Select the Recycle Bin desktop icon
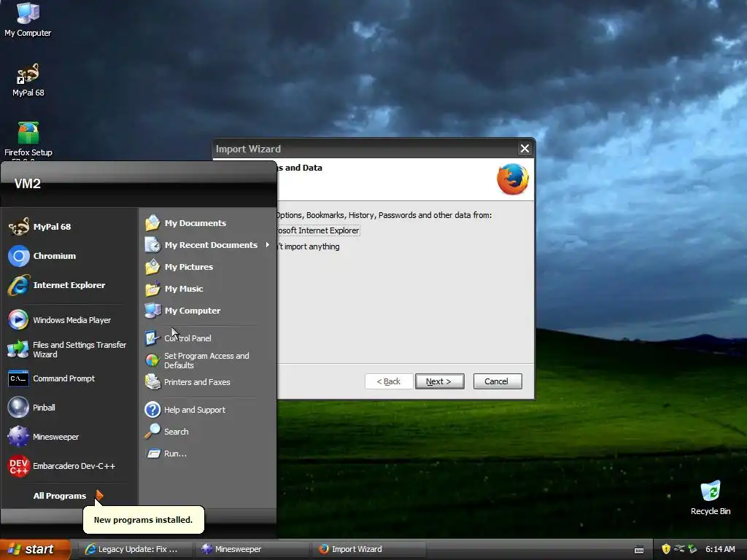This screenshot has width=747, height=560. click(x=711, y=498)
